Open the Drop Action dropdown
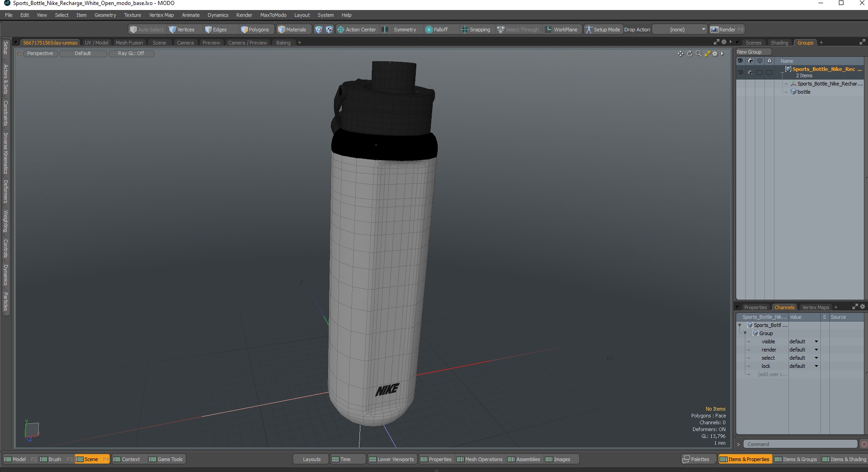The width and height of the screenshot is (868, 472). pyautogui.click(x=679, y=30)
